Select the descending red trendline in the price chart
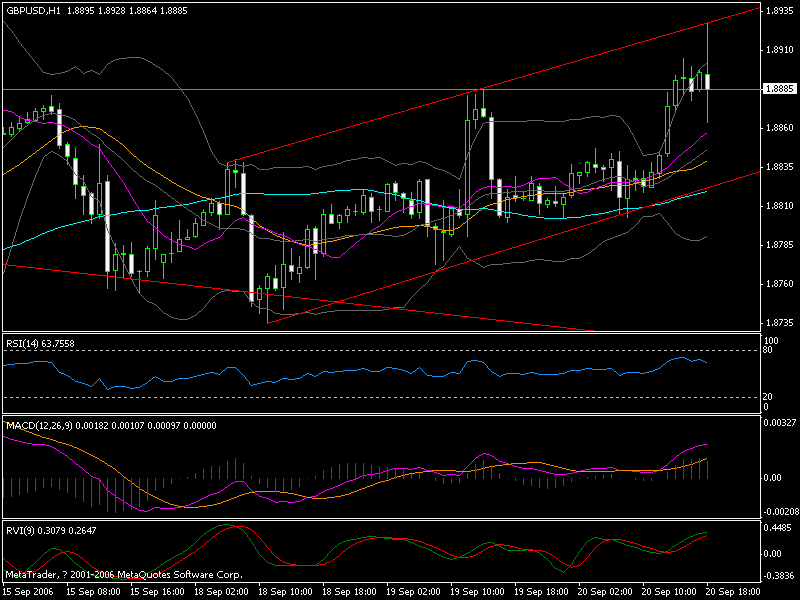This screenshot has width=800, height=600. click(298, 297)
